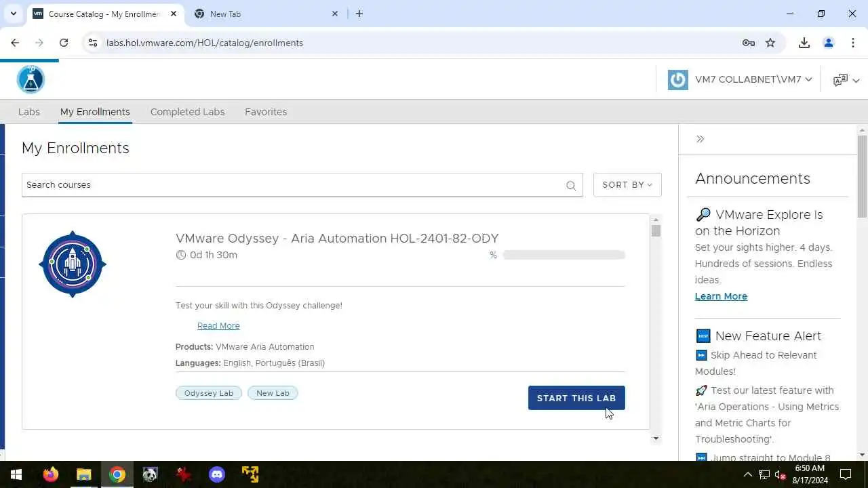This screenshot has height=488, width=868.
Task: Click the VMware Odyssey rocket course badge
Action: click(x=73, y=264)
